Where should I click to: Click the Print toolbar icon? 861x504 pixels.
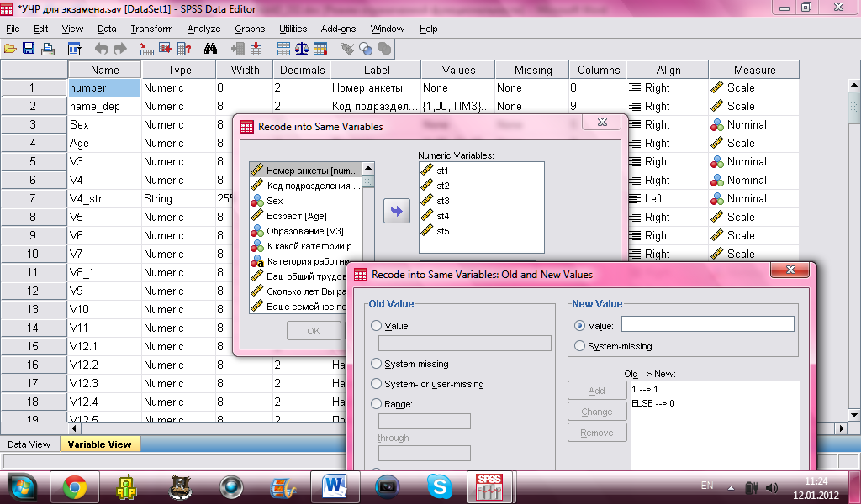[48, 49]
